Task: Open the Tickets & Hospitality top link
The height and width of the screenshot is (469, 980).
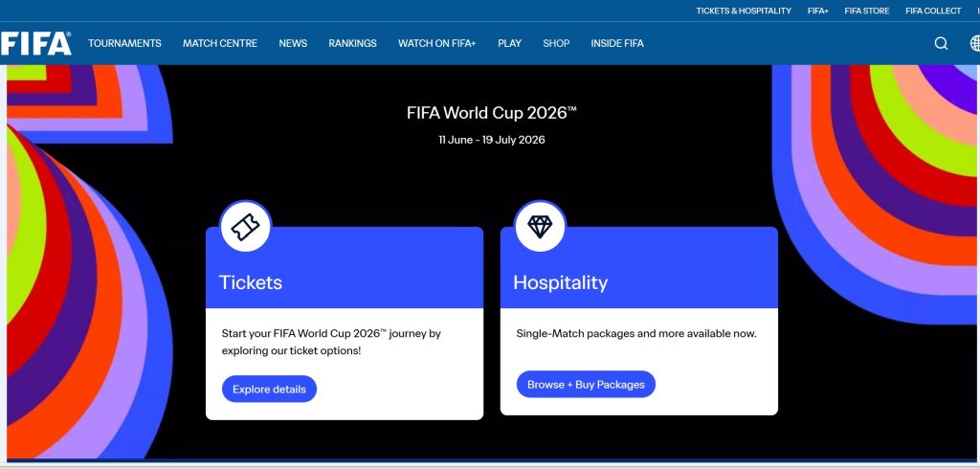Action: [x=744, y=11]
